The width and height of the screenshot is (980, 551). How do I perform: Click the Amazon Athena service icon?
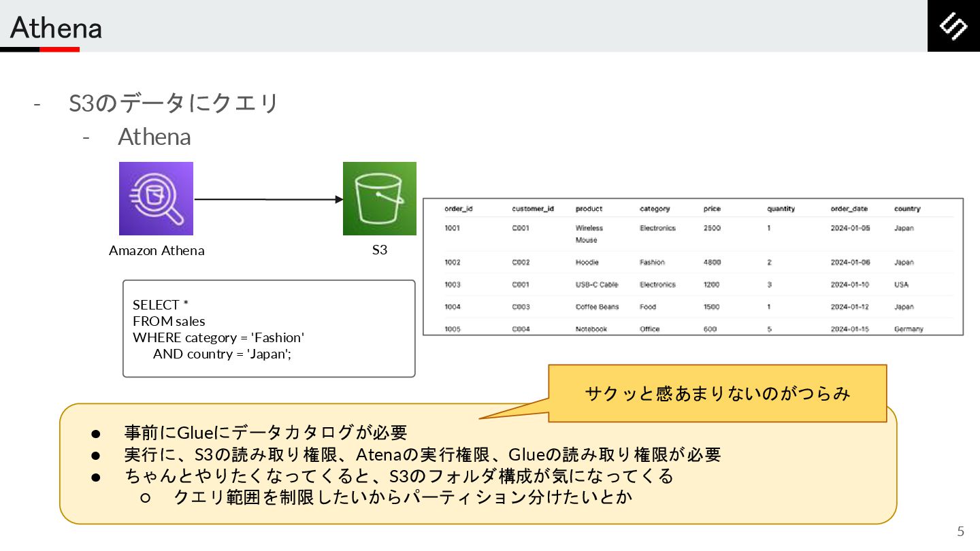click(156, 199)
